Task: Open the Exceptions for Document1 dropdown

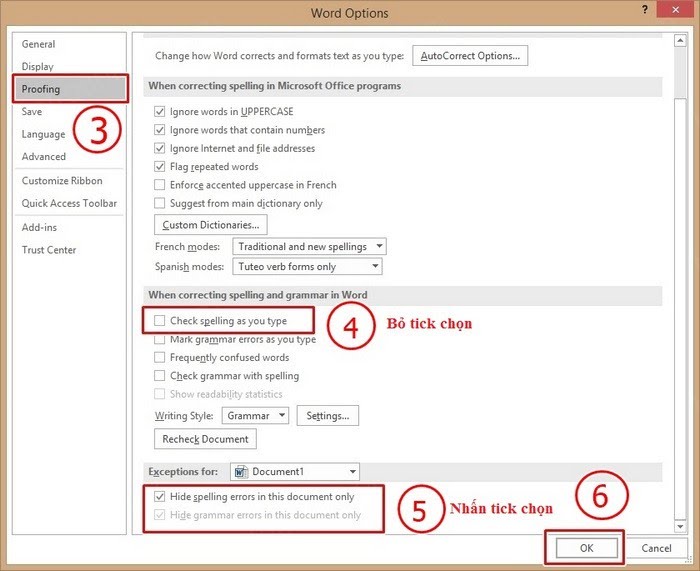Action: tap(295, 471)
